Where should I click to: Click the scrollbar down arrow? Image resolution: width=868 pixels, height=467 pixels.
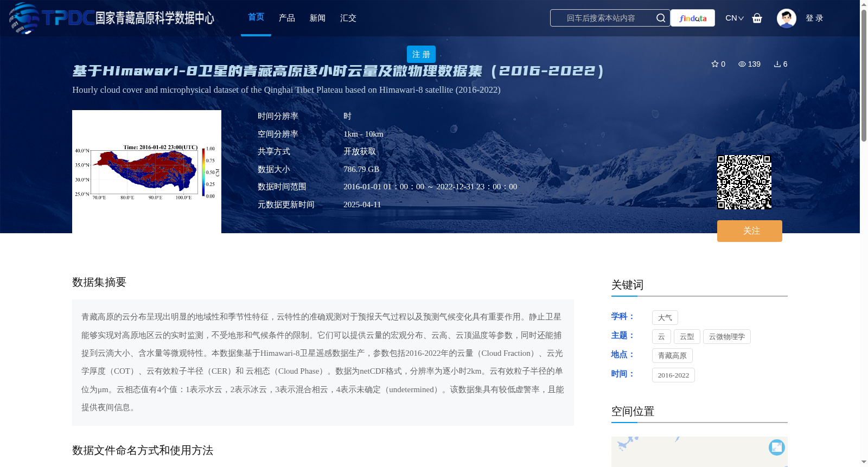click(x=864, y=462)
